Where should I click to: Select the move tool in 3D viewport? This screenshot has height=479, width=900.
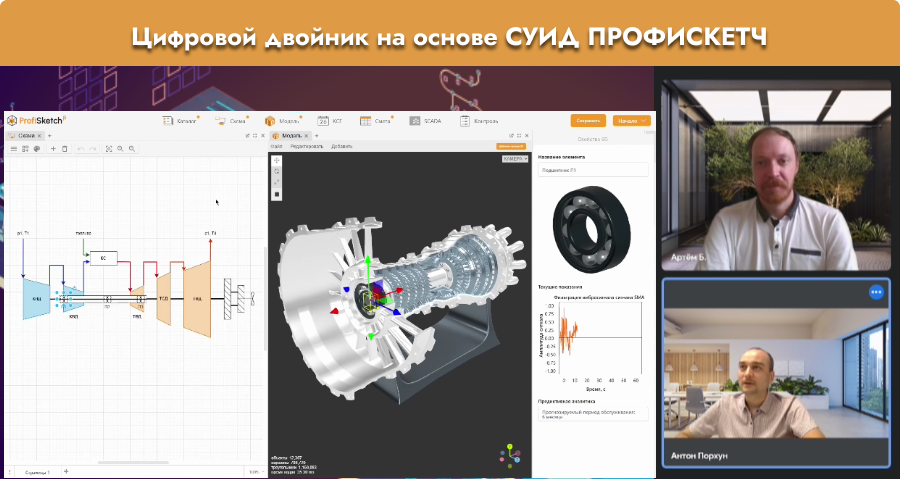tap(277, 161)
